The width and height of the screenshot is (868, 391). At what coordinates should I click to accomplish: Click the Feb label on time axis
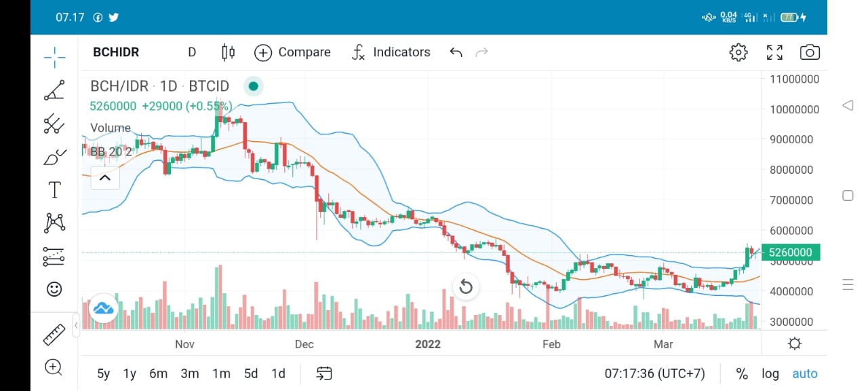pyautogui.click(x=551, y=344)
